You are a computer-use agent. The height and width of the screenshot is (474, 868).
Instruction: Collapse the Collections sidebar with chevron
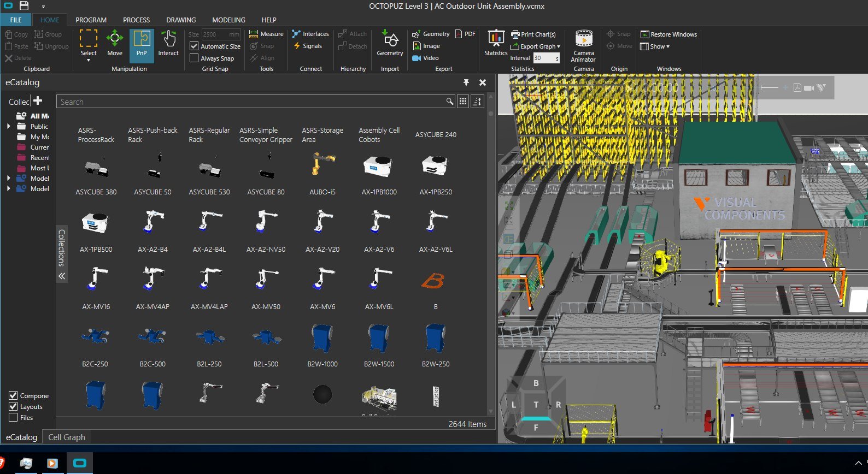pyautogui.click(x=62, y=276)
